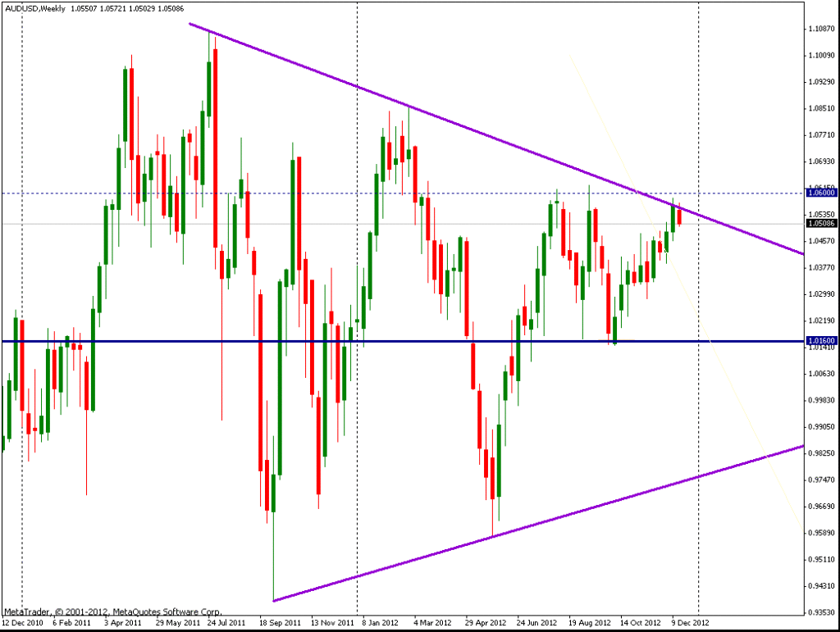
Task: Click the 0.93590 price axis label
Action: pyautogui.click(x=819, y=612)
